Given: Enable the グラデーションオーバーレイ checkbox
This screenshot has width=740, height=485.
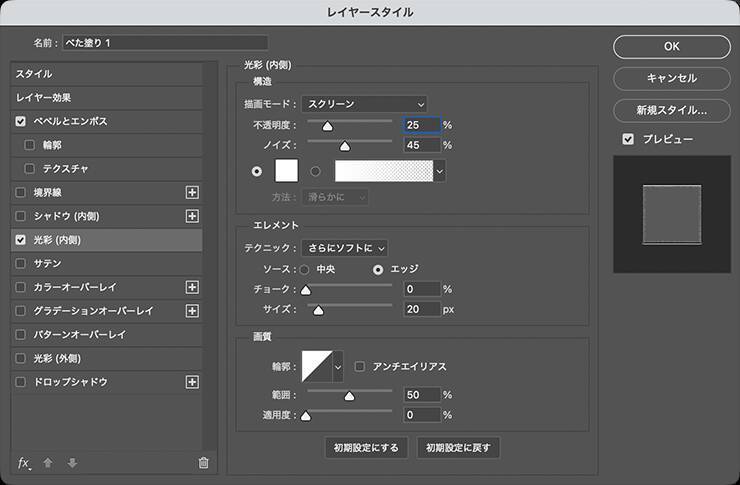Looking at the screenshot, I should coord(20,310).
